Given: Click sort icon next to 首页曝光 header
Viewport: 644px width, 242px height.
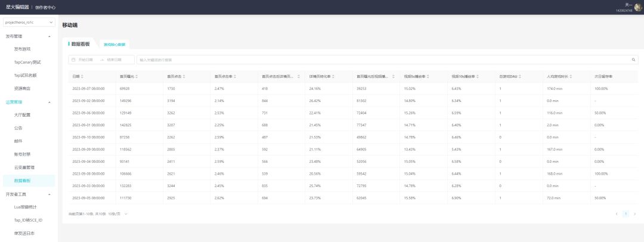Looking at the screenshot, I should click(137, 76).
